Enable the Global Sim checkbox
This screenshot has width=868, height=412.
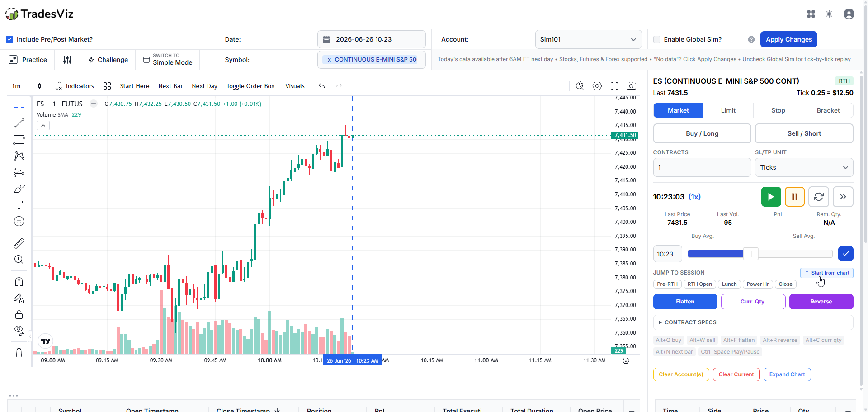[657, 39]
